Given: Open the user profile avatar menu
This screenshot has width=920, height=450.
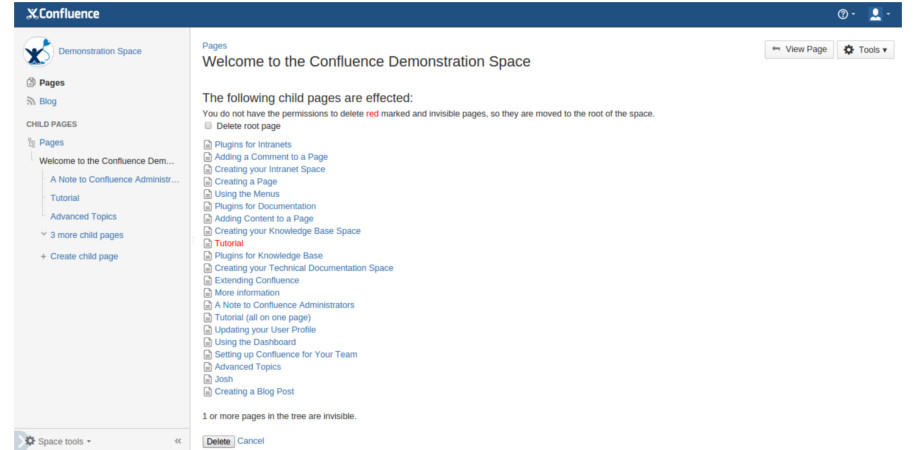Looking at the screenshot, I should pyautogui.click(x=878, y=15).
